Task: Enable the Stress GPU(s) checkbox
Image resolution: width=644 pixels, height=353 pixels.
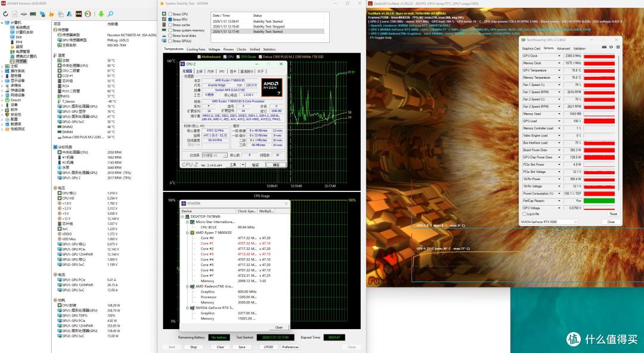Action: [170, 41]
